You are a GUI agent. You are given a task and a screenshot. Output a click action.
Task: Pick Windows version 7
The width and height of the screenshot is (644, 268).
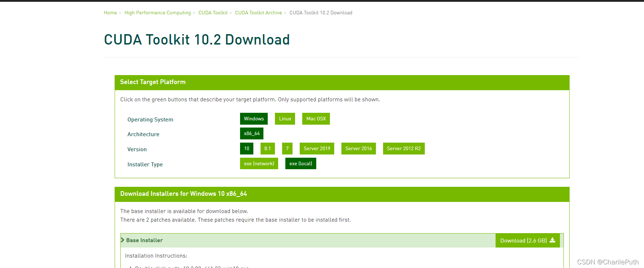[x=287, y=148]
